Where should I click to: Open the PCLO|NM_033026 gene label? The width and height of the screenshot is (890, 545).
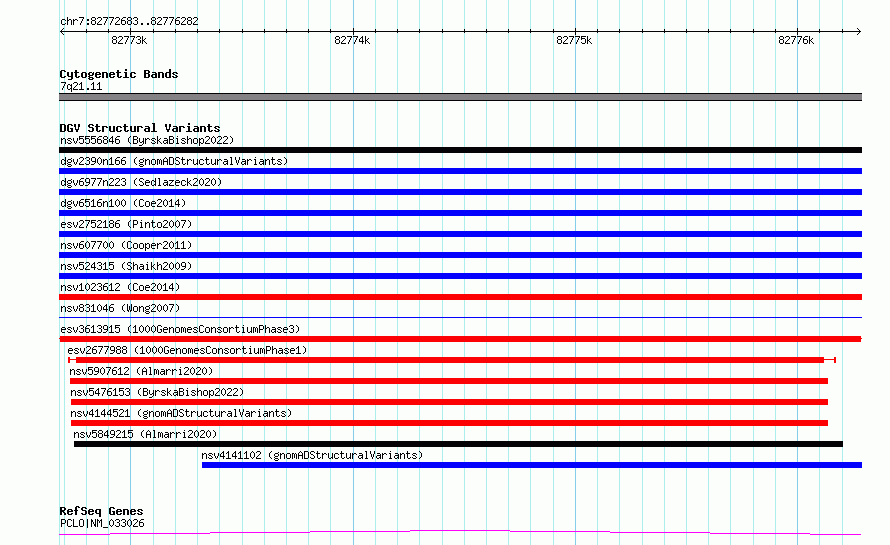pos(102,523)
